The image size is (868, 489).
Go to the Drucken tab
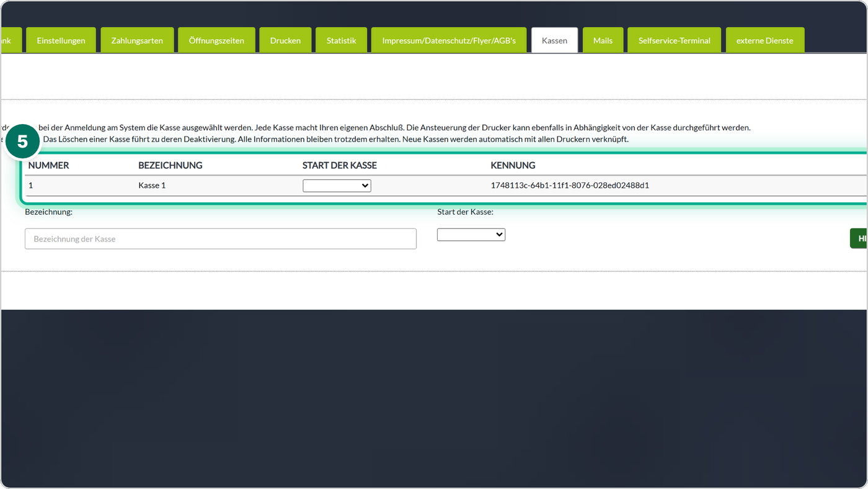pyautogui.click(x=285, y=40)
